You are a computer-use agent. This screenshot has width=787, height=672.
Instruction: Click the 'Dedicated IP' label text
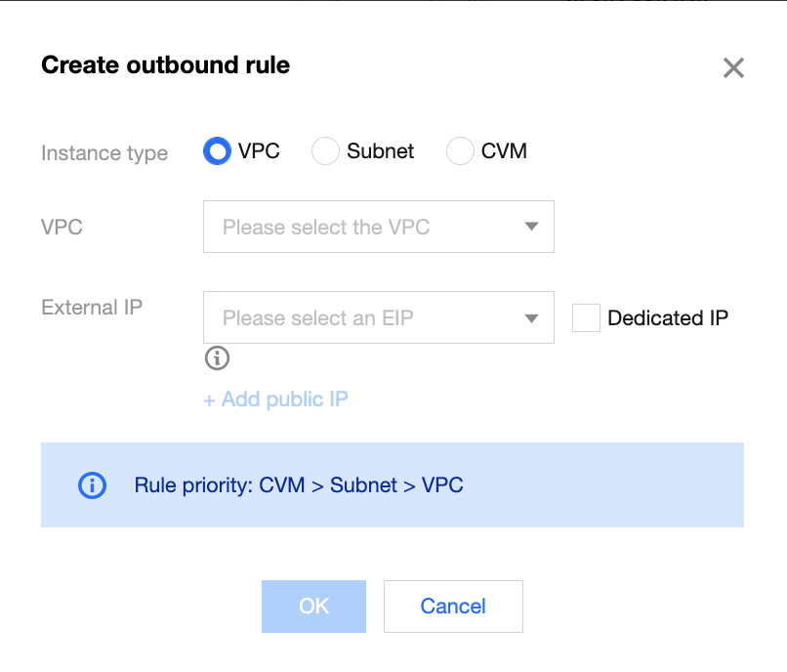pos(668,318)
